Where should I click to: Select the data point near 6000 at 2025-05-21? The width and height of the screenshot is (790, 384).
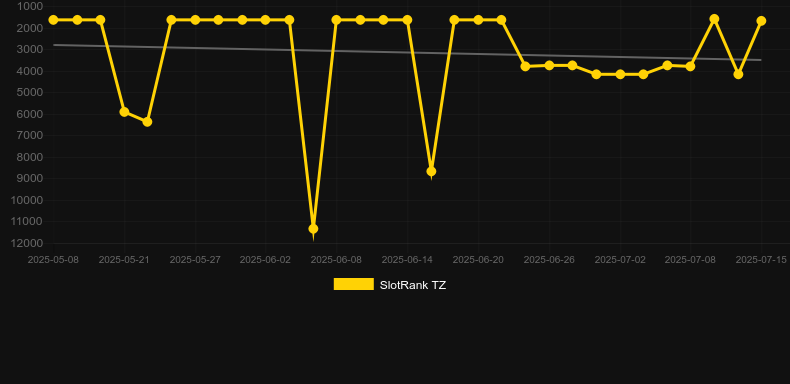pos(124,112)
